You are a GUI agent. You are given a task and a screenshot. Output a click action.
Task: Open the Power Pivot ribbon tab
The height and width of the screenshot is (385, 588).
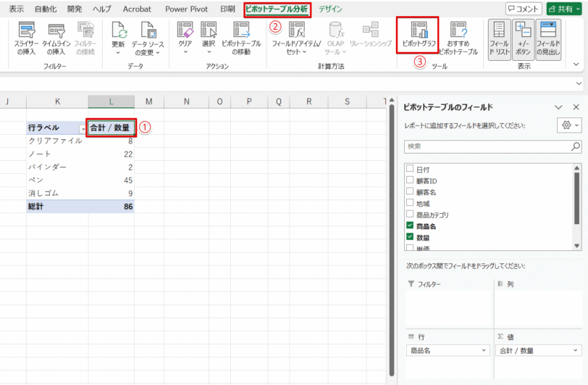[186, 9]
